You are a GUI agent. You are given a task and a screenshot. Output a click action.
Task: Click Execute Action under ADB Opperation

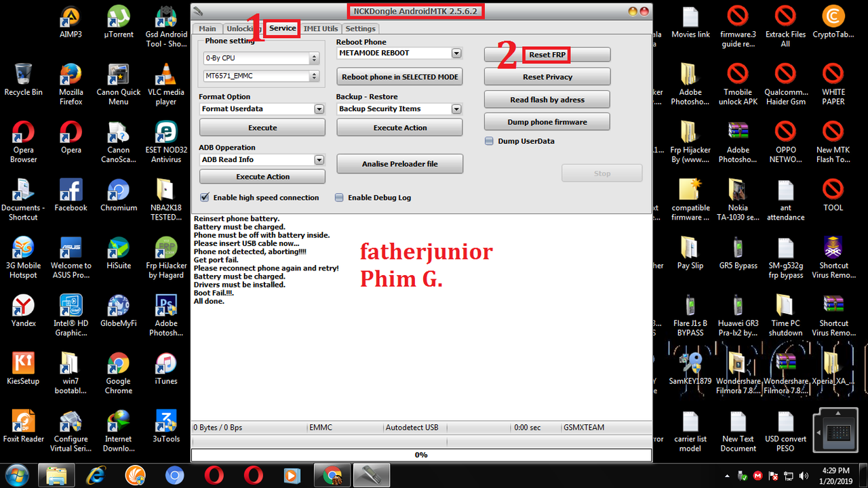click(262, 176)
